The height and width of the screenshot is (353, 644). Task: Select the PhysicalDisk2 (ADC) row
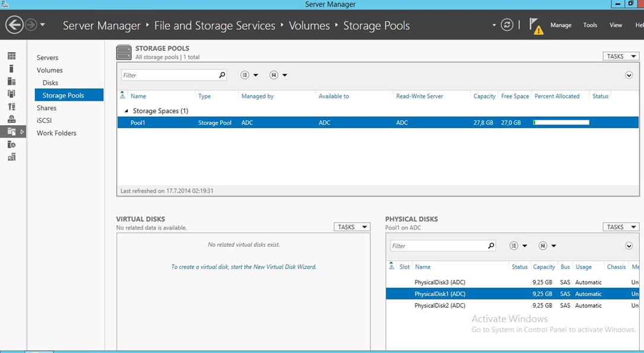(512, 306)
